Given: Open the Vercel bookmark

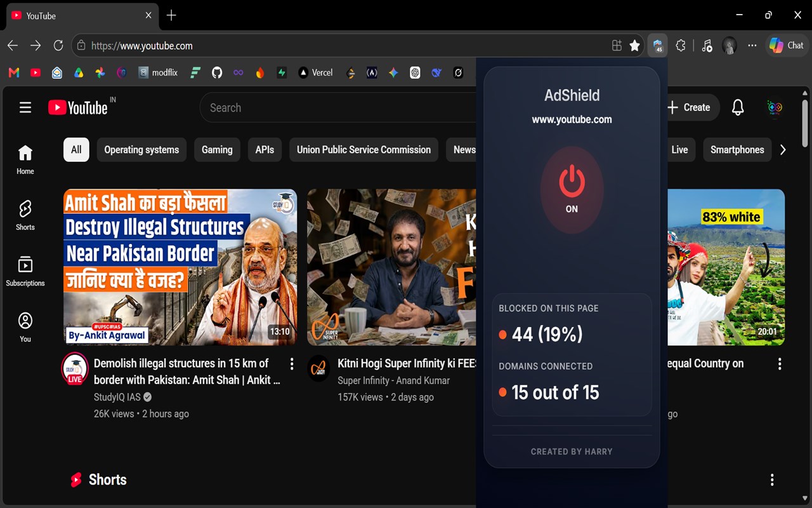Looking at the screenshot, I should [x=315, y=73].
